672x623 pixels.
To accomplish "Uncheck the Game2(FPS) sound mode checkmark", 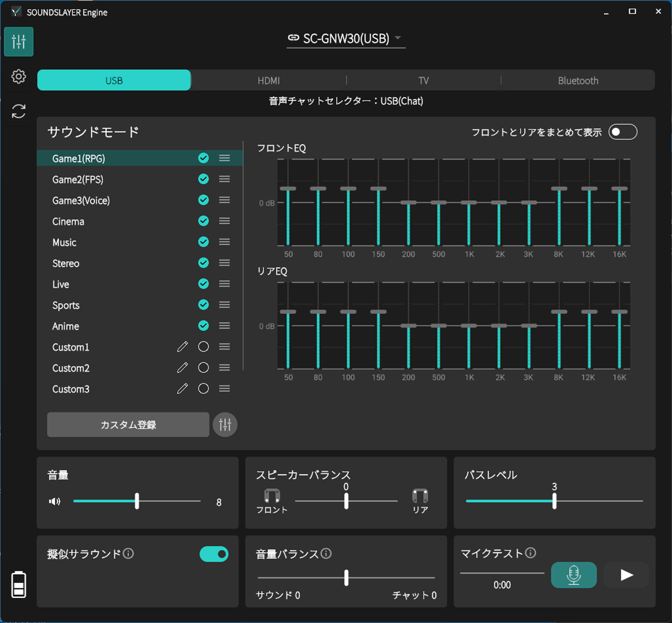I will click(203, 179).
